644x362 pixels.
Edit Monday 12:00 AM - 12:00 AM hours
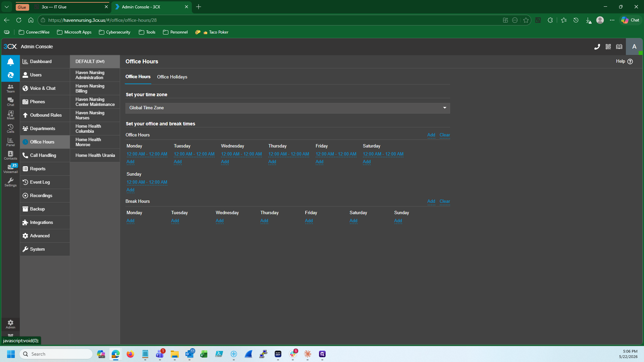pos(147,154)
